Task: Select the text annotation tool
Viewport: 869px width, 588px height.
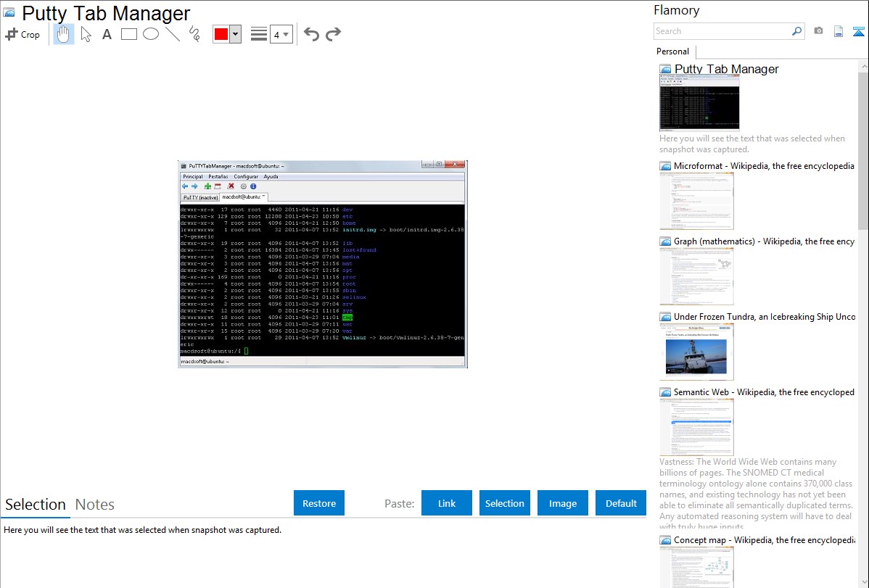Action: [x=107, y=34]
